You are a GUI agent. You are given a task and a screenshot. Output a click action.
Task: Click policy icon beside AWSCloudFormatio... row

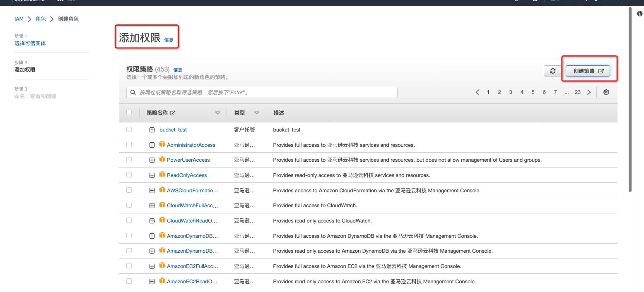tap(162, 190)
